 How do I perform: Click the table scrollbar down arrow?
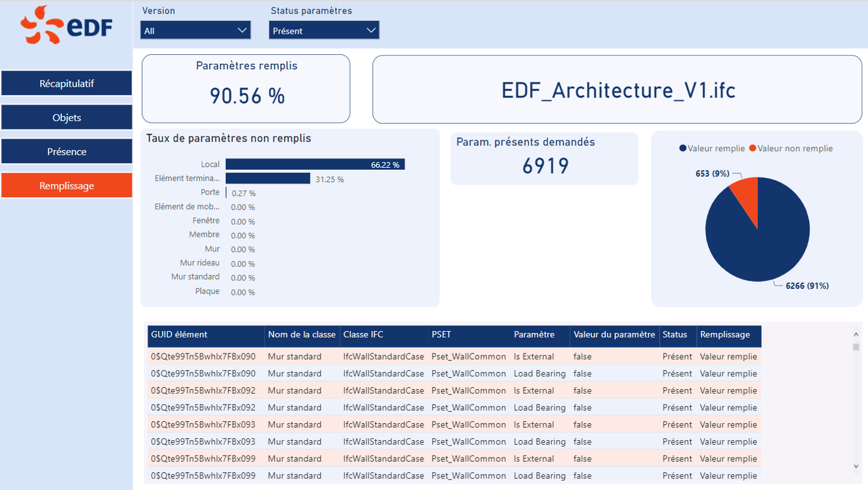pos(856,466)
